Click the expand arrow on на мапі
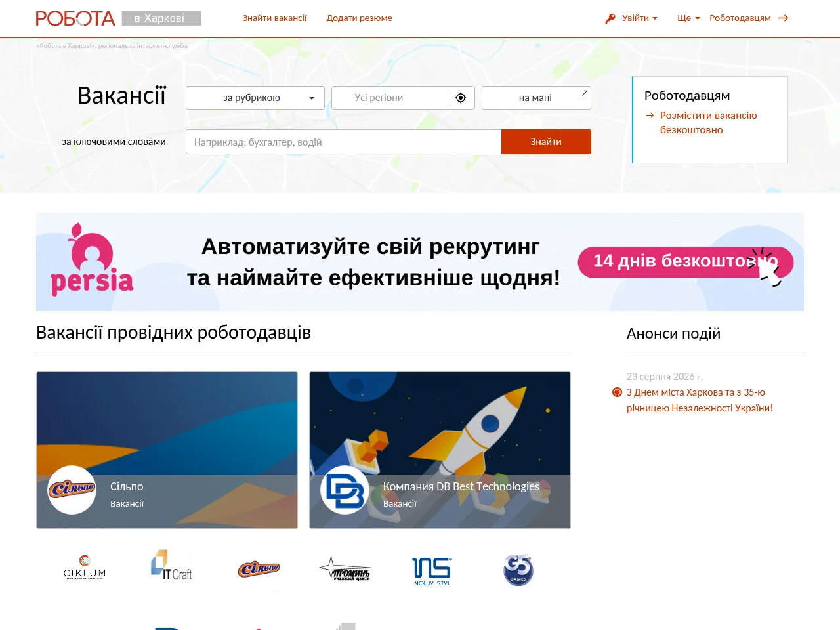 [584, 93]
